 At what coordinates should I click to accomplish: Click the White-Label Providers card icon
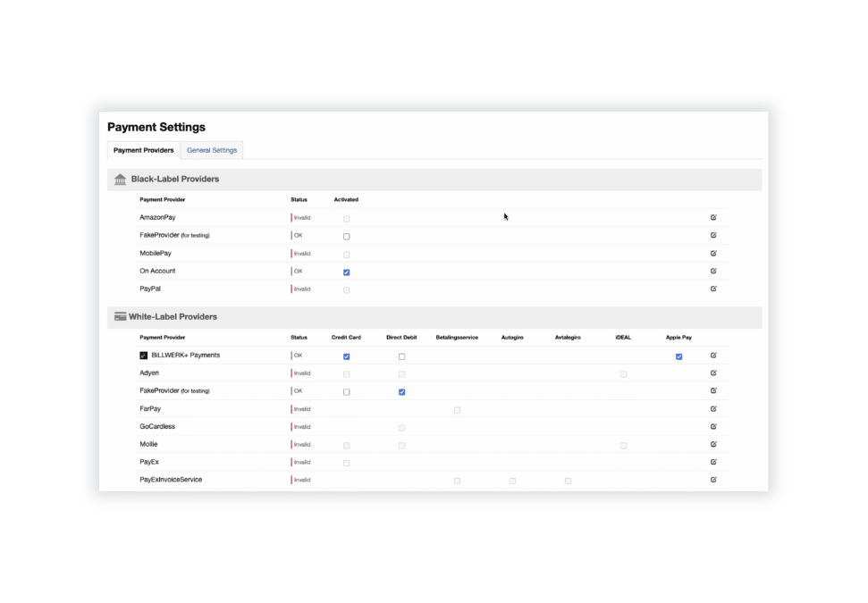tap(120, 316)
